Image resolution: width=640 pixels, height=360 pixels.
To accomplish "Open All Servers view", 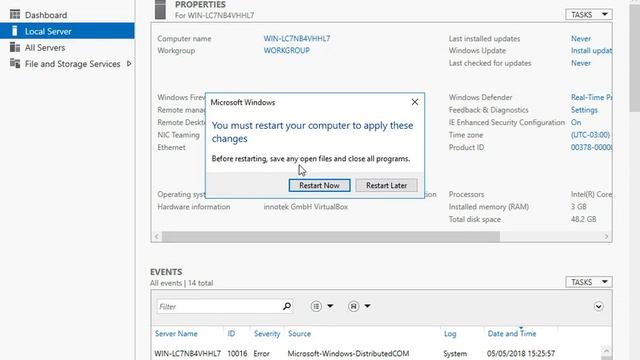I will [x=45, y=48].
